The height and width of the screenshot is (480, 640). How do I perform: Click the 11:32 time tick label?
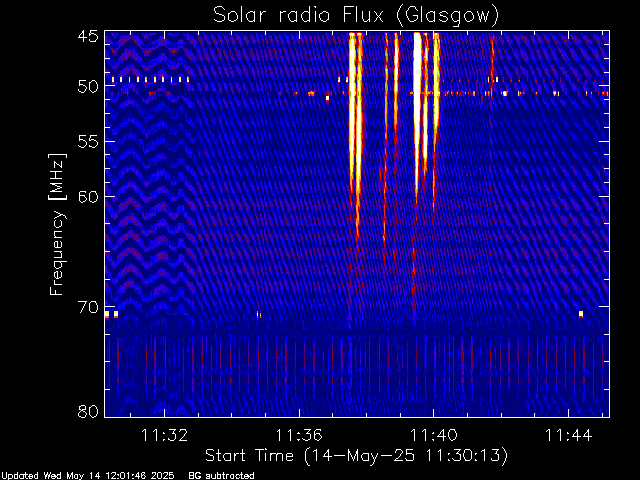[164, 436]
